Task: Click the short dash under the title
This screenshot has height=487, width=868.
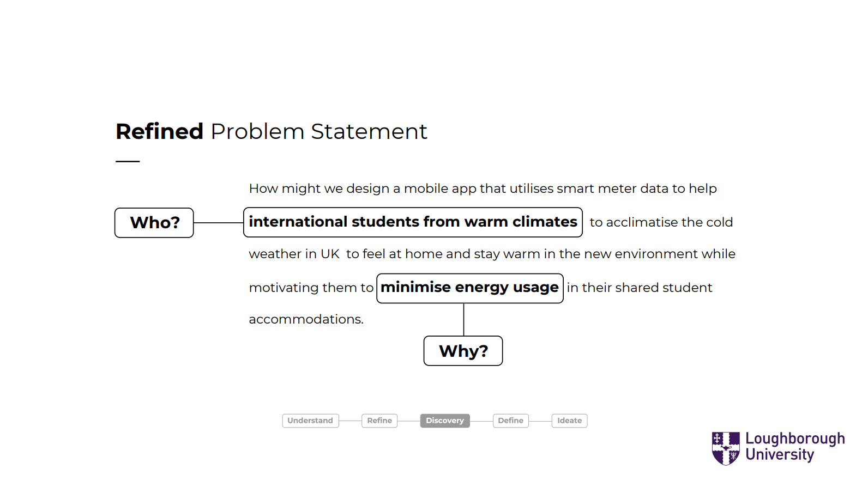Action: 128,161
